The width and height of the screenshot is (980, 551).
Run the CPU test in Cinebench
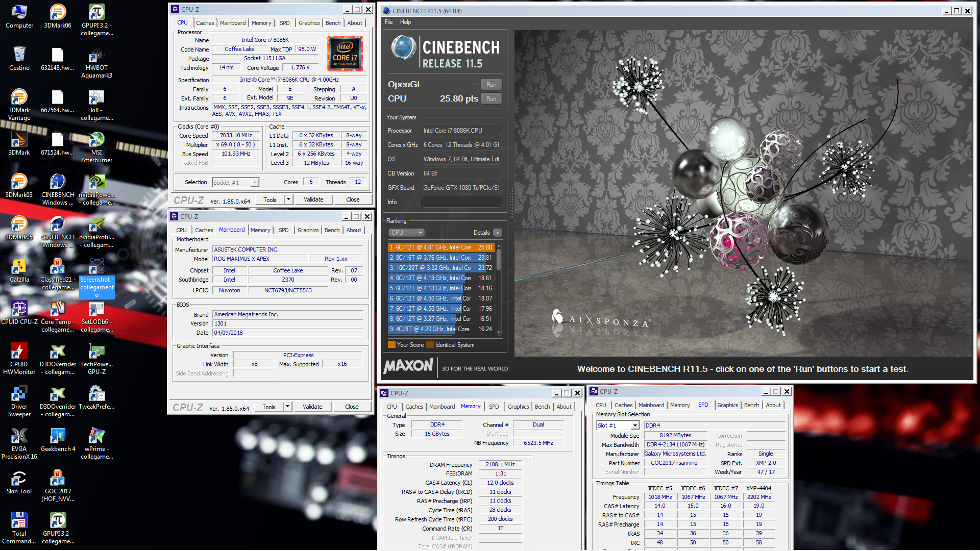coord(491,99)
